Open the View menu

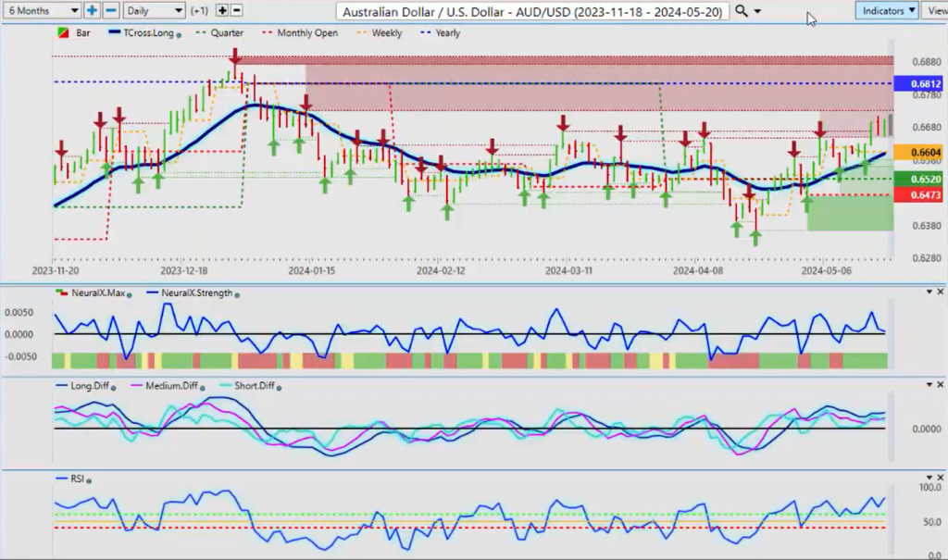pyautogui.click(x=935, y=10)
